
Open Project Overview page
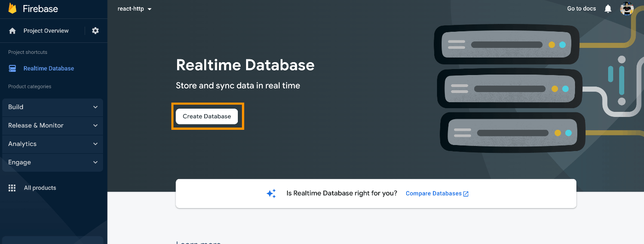click(x=46, y=31)
